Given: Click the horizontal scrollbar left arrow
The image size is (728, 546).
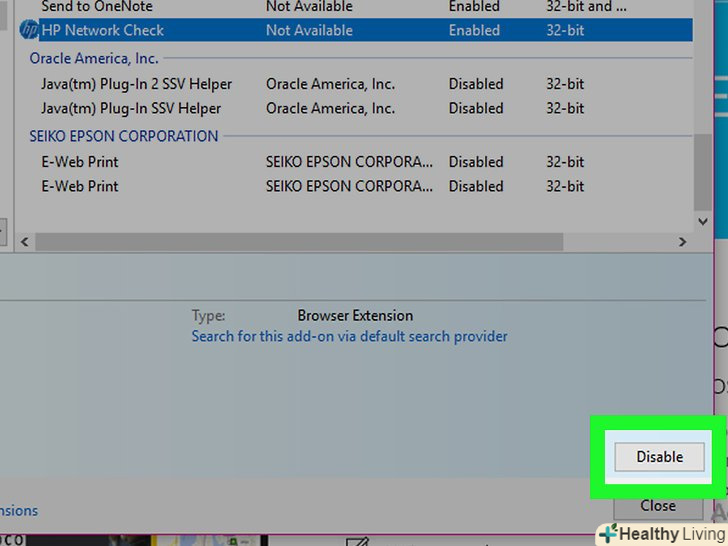Looking at the screenshot, I should point(25,242).
